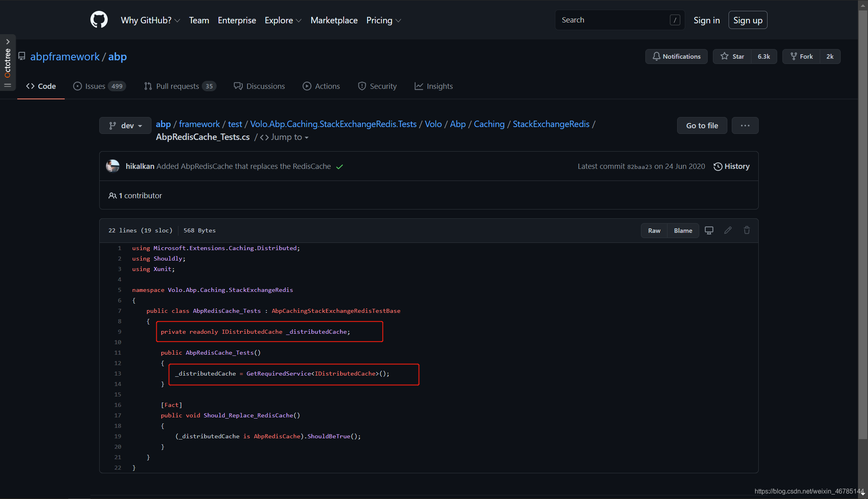868x499 pixels.
Task: Click the Raw button
Action: coord(654,230)
